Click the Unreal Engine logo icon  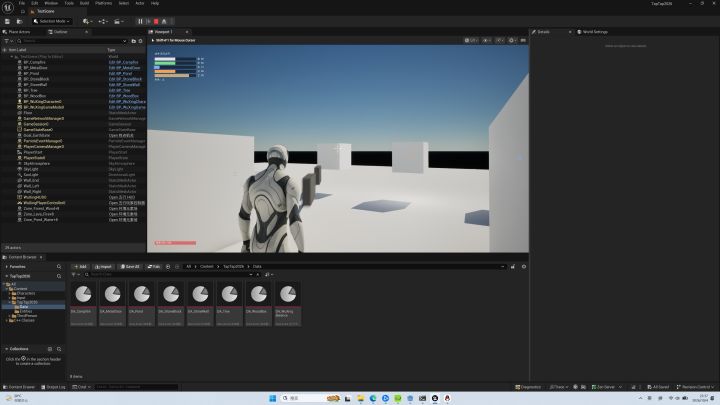[8, 8]
